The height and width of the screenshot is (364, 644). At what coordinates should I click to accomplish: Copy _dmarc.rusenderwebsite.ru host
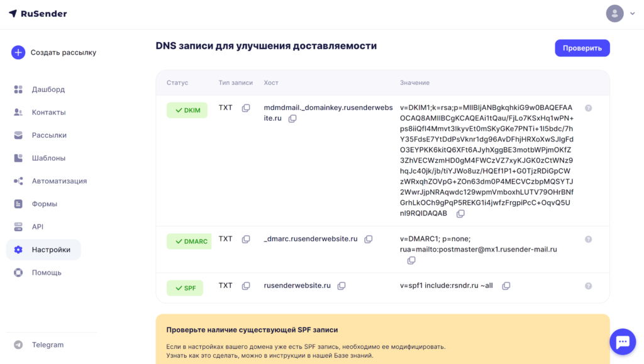click(369, 240)
